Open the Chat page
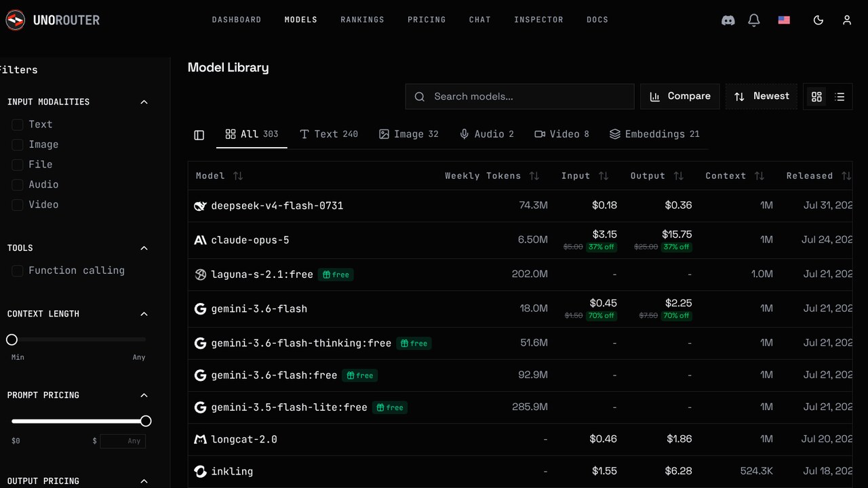 click(x=480, y=20)
